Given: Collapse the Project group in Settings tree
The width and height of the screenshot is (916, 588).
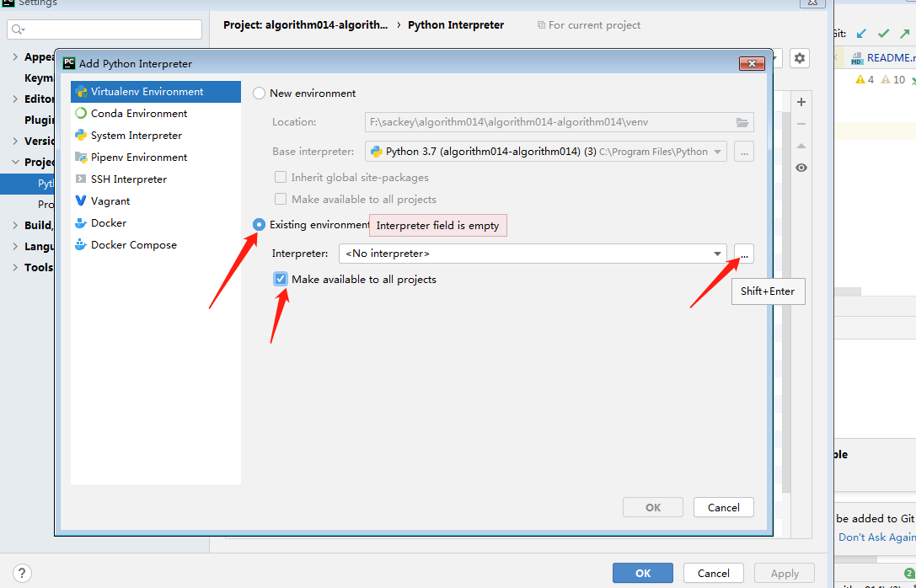Looking at the screenshot, I should pos(15,162).
